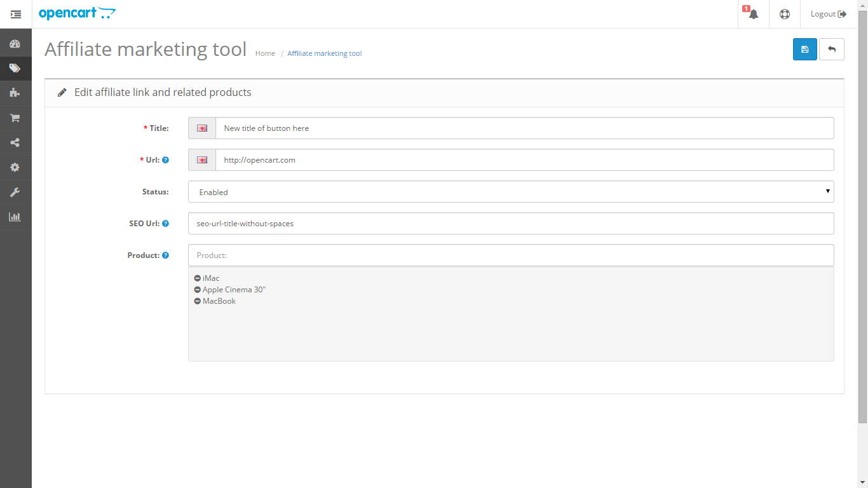
Task: Open the Marketing share sidebar icon
Action: (x=15, y=143)
